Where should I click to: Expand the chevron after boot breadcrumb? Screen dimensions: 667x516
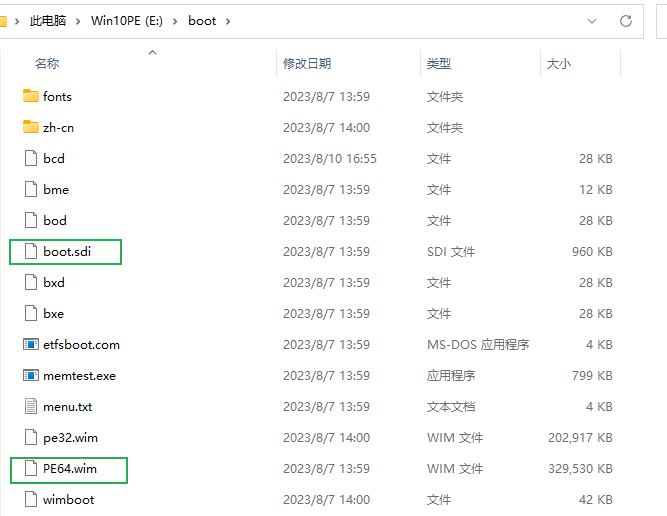tap(228, 21)
